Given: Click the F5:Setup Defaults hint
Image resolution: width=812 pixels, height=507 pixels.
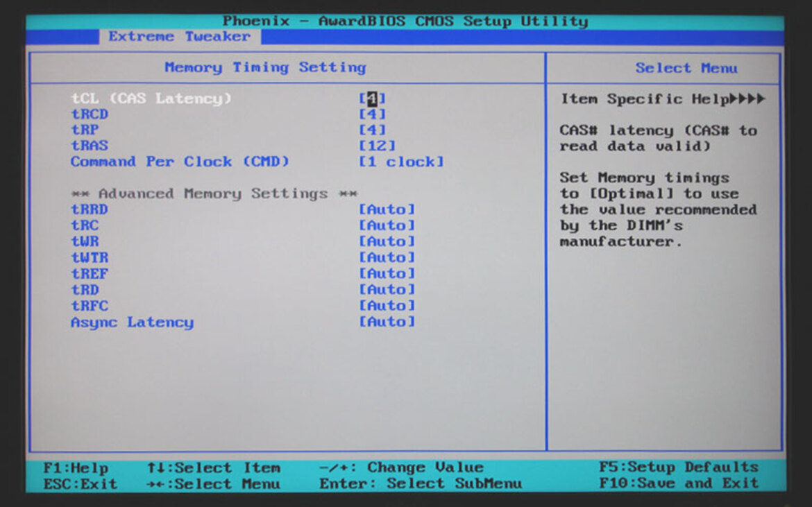Looking at the screenshot, I should [x=679, y=467].
